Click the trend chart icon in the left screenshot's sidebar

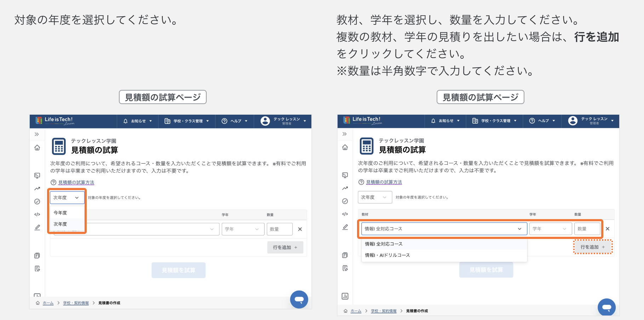[37, 188]
